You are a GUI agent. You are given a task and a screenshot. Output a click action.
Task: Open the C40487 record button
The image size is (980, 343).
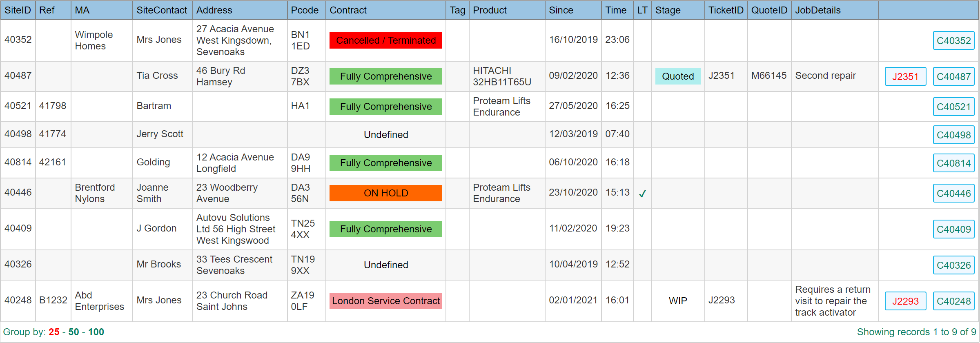(953, 77)
